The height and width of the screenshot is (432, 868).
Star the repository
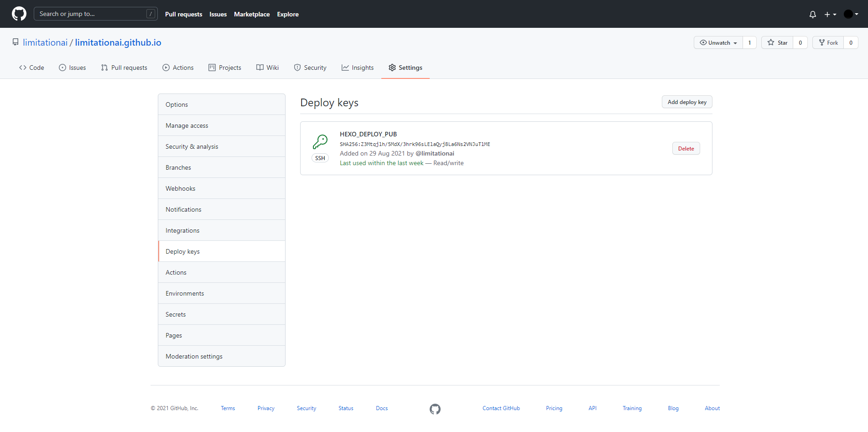(x=777, y=42)
